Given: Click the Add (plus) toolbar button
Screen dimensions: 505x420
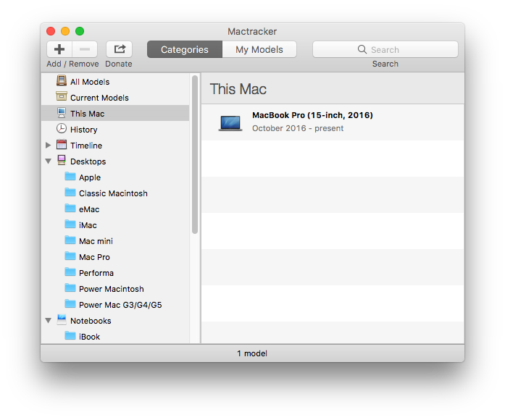Looking at the screenshot, I should (x=59, y=49).
